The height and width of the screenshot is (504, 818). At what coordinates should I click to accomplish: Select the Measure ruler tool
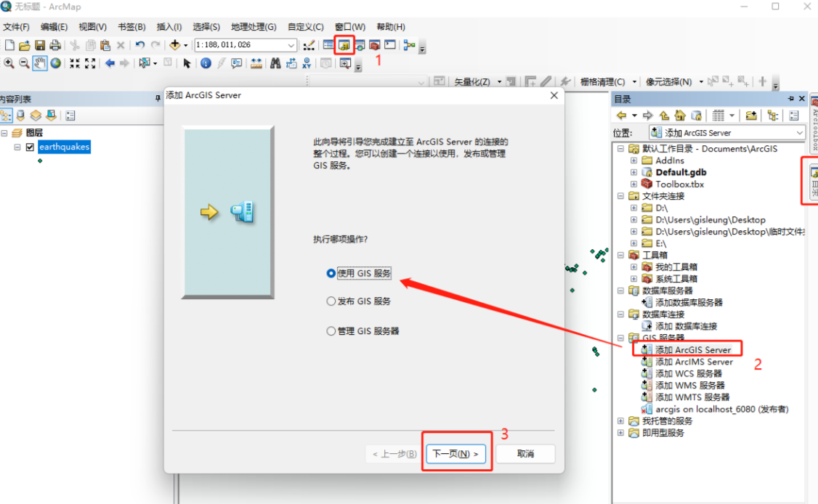(x=256, y=63)
